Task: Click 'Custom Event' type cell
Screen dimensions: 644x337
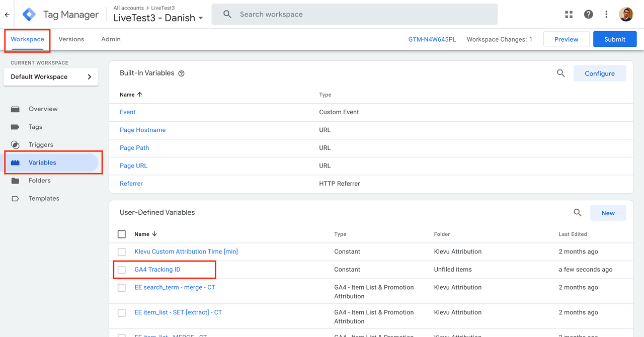Action: 339,112
